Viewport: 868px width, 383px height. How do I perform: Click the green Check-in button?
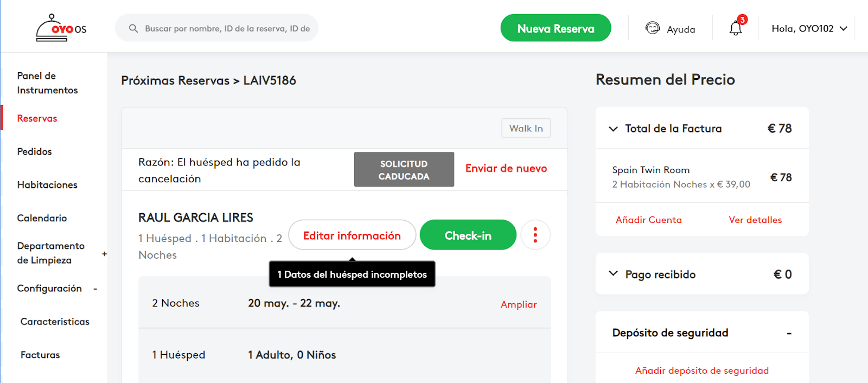(468, 235)
